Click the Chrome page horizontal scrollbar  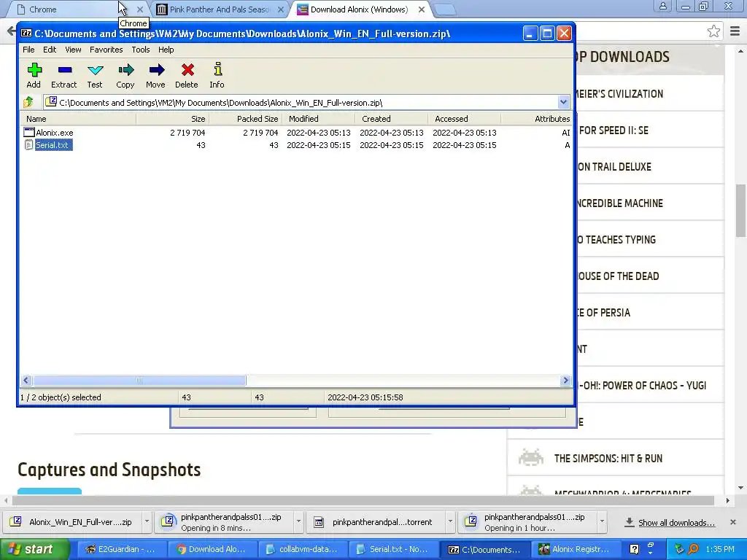[x=363, y=500]
